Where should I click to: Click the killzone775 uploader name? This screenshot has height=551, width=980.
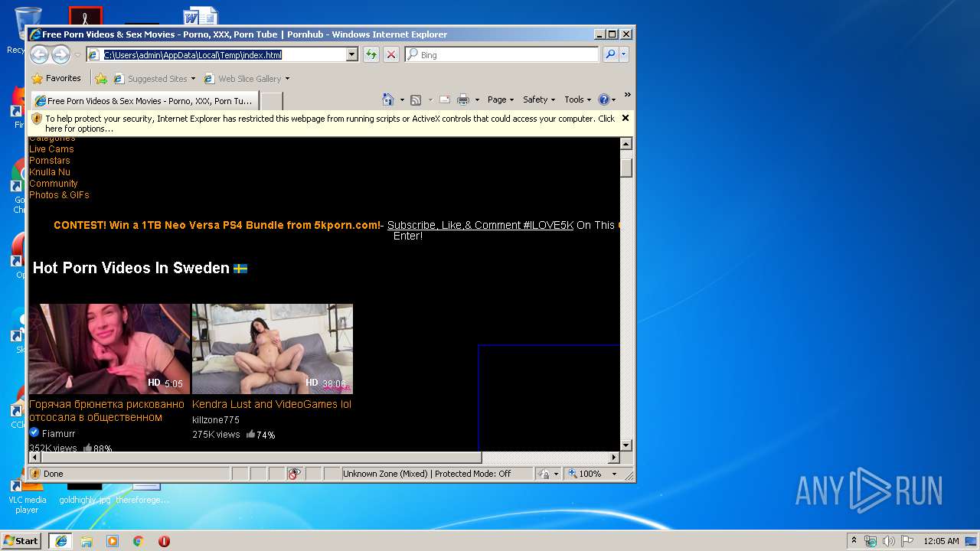tap(216, 420)
